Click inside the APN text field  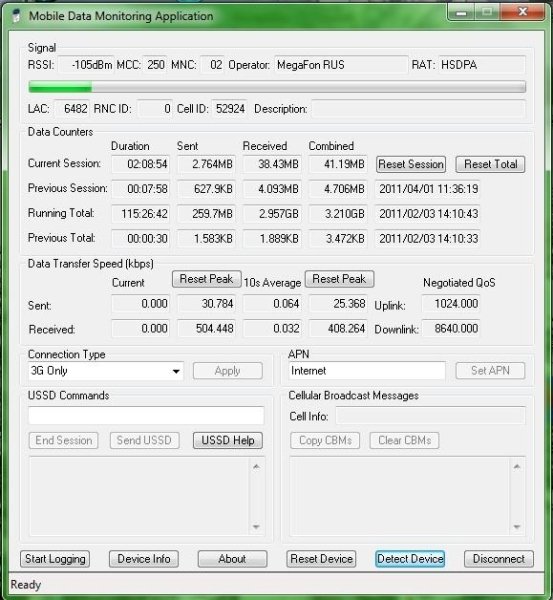click(x=367, y=370)
